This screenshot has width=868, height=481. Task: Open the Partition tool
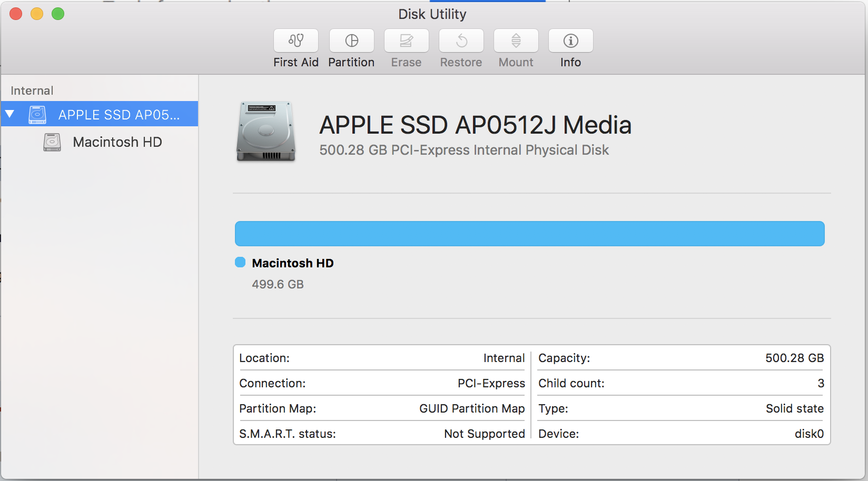pyautogui.click(x=351, y=41)
